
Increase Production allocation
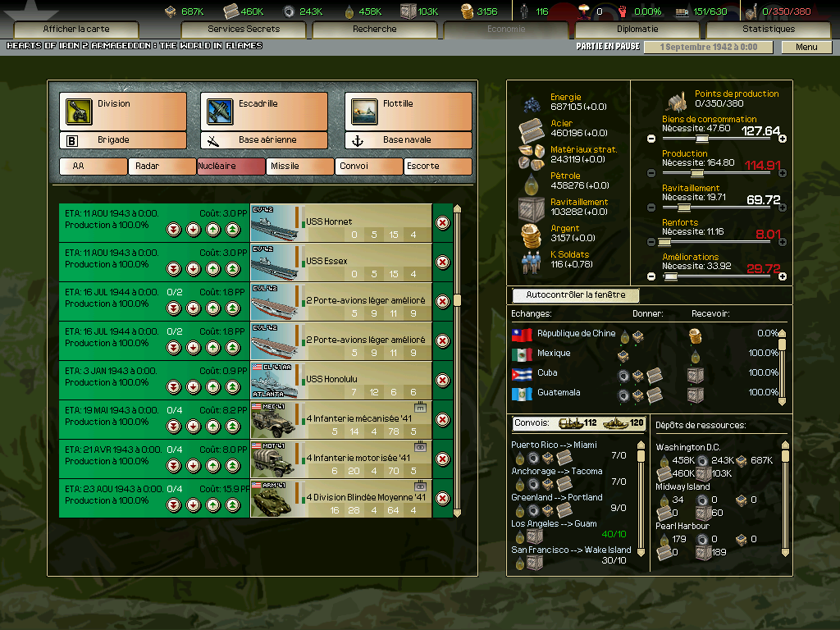(x=782, y=173)
